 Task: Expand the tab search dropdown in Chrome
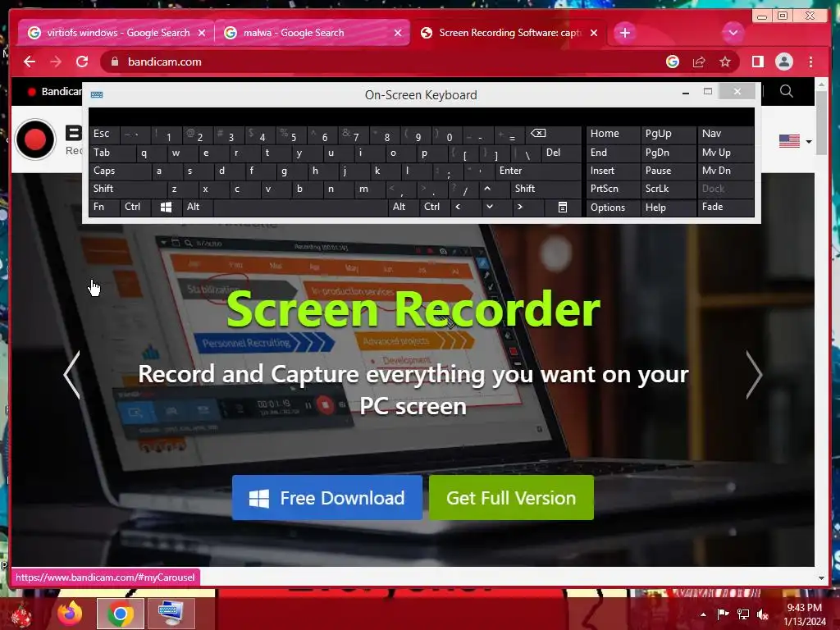(733, 33)
